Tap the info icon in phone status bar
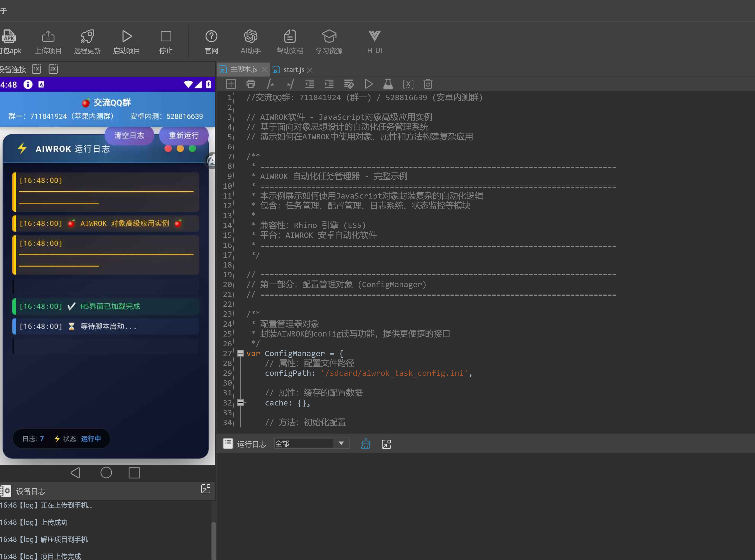This screenshot has height=560, width=755. (x=28, y=84)
